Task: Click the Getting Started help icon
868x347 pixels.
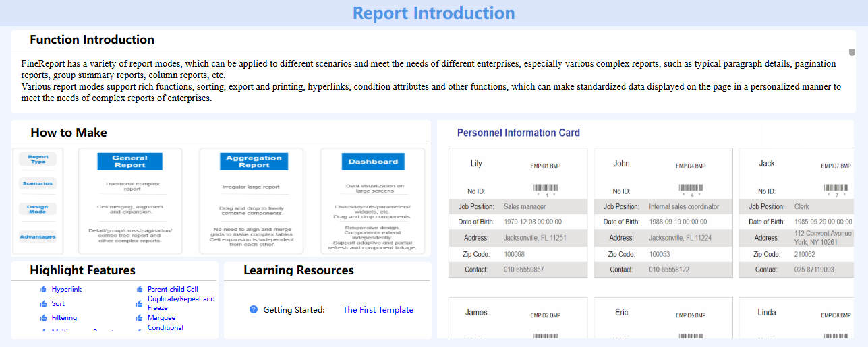Action: pos(254,310)
